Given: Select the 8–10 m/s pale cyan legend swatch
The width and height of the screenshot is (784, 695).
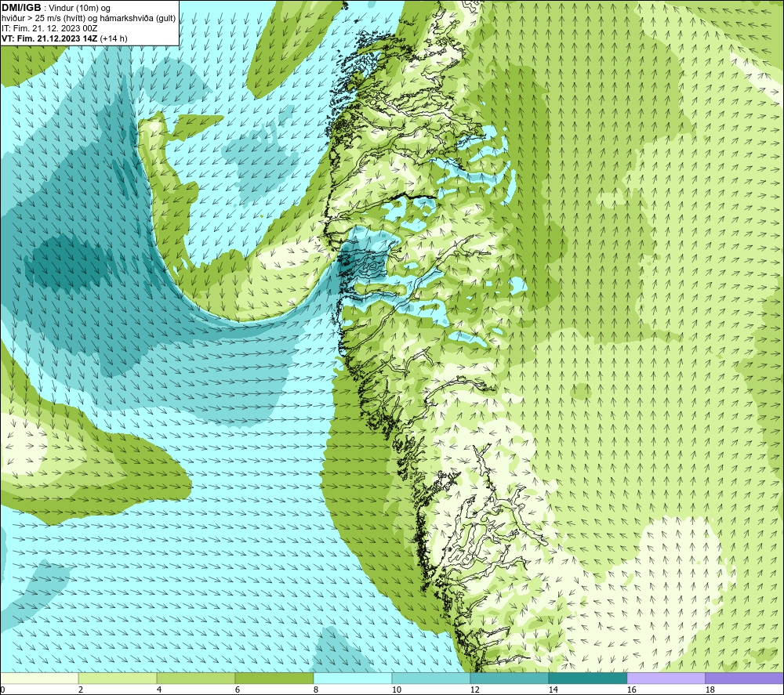Looking at the screenshot, I should click(x=353, y=678).
